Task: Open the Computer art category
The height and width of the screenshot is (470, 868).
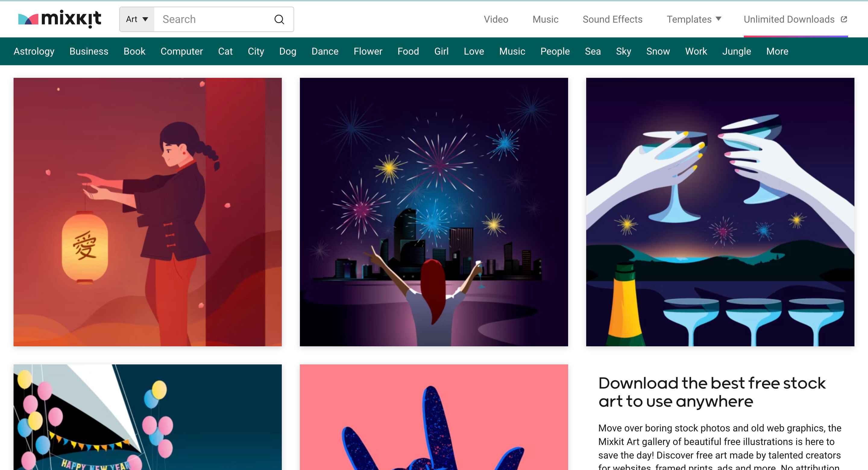Action: click(x=181, y=51)
